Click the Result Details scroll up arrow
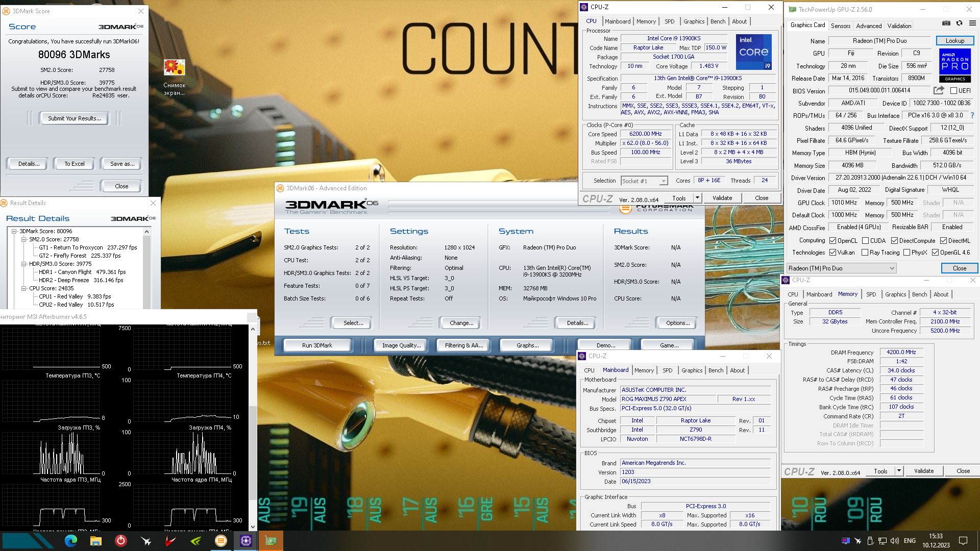The image size is (980, 551). pos(147,232)
